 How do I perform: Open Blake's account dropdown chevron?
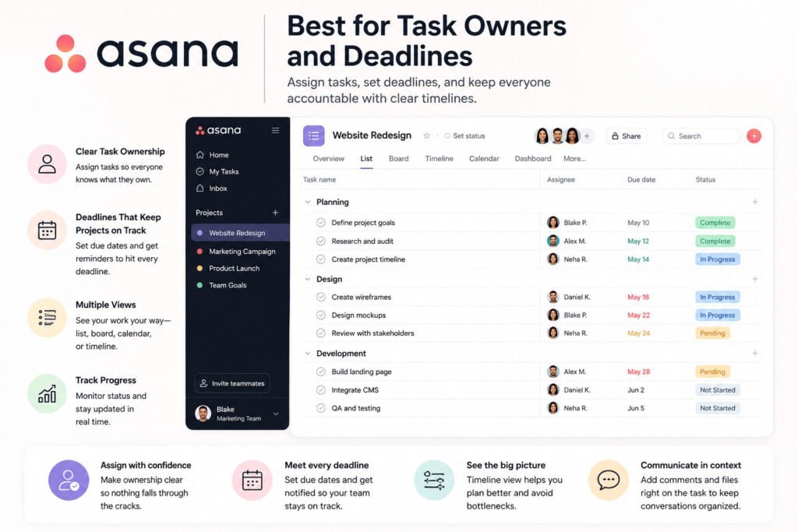point(275,414)
